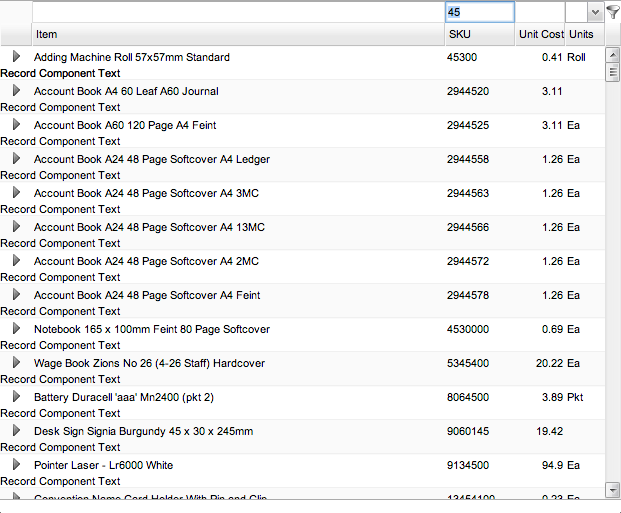Focus the SKU filter field containing 45
The width and height of the screenshot is (621, 513).
coord(479,12)
